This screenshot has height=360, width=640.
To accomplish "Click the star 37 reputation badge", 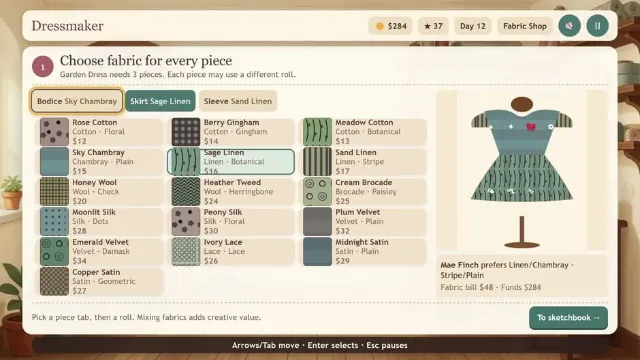I will click(433, 26).
